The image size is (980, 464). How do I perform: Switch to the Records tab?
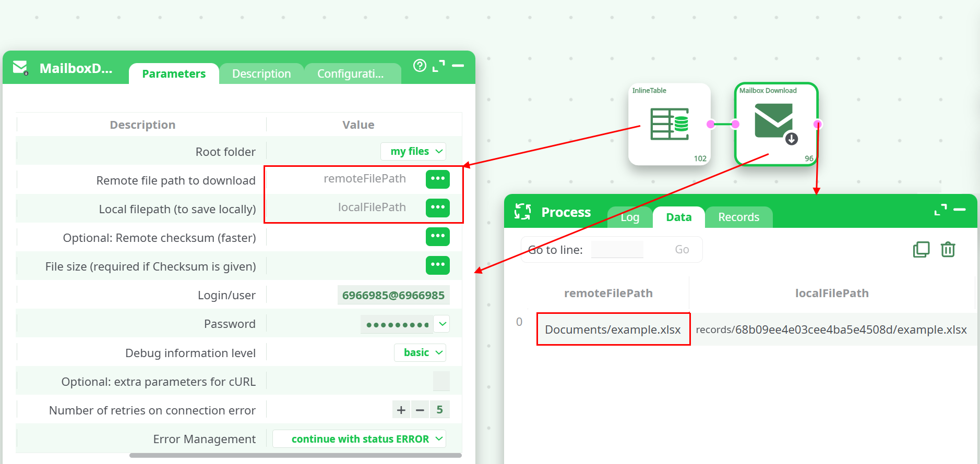(738, 217)
